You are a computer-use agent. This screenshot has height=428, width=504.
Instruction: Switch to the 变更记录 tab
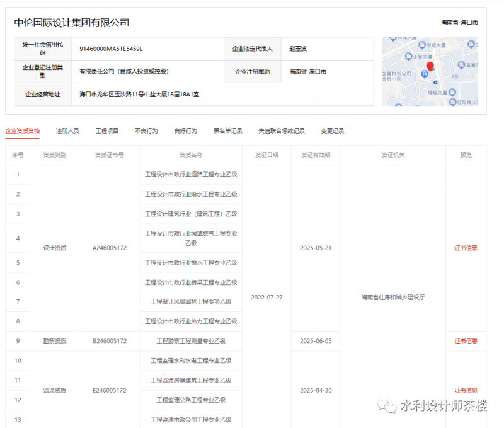click(x=333, y=131)
